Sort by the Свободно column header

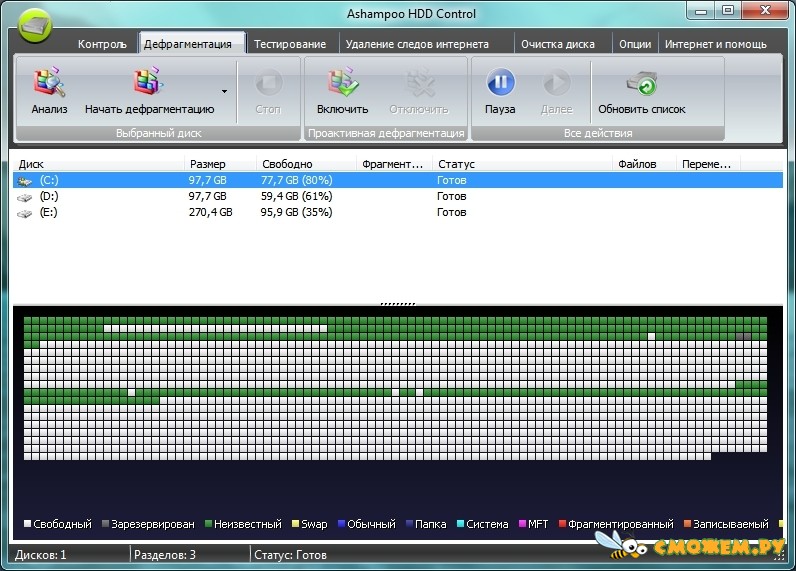tap(306, 164)
